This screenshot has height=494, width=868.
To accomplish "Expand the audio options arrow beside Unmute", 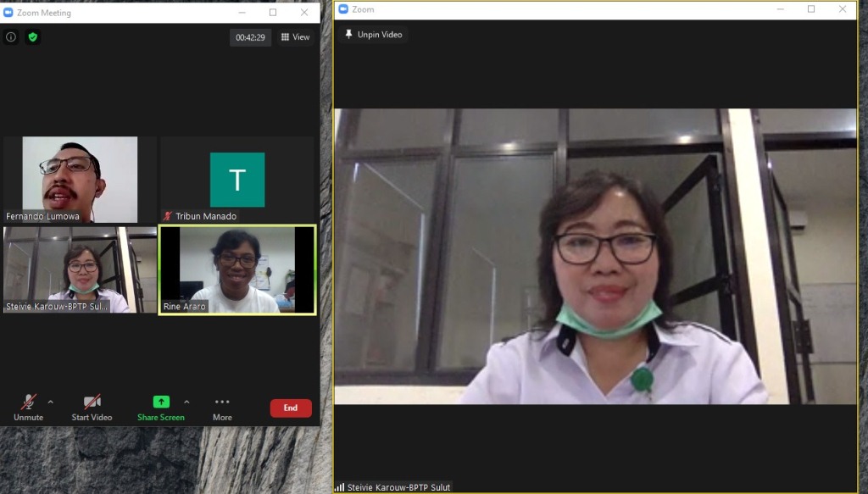I will [50, 402].
